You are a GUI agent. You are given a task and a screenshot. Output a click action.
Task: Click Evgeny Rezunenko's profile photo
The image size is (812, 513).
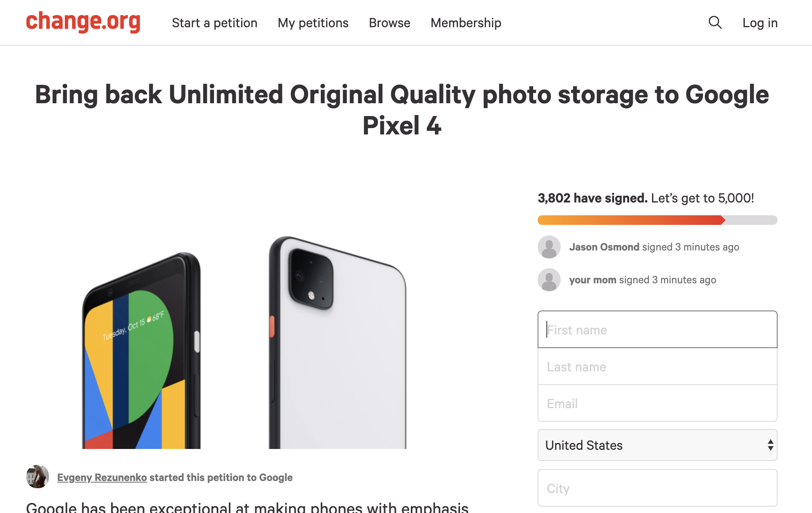(38, 477)
